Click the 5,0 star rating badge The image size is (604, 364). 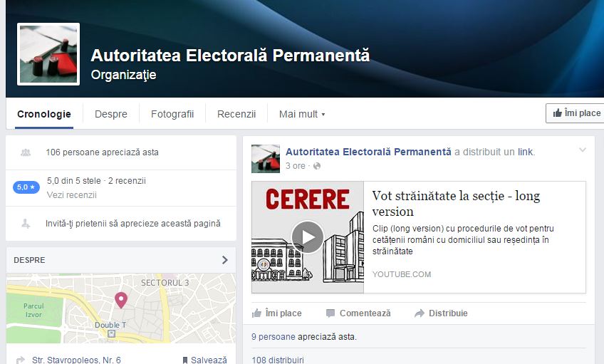click(x=26, y=187)
